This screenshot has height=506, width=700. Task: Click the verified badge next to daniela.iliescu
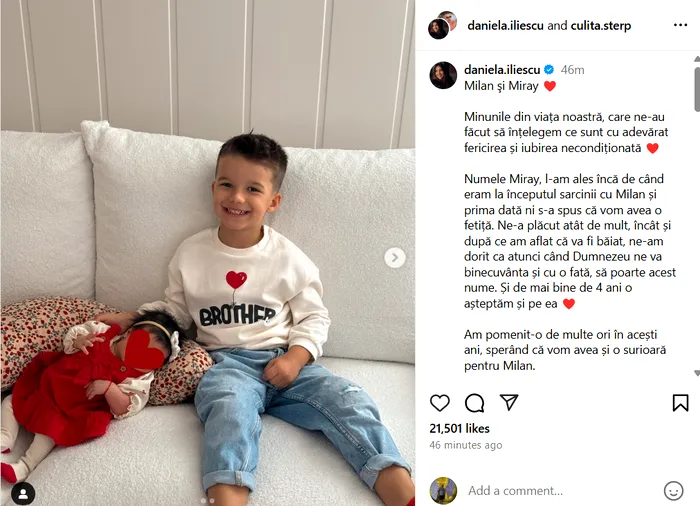(549, 70)
